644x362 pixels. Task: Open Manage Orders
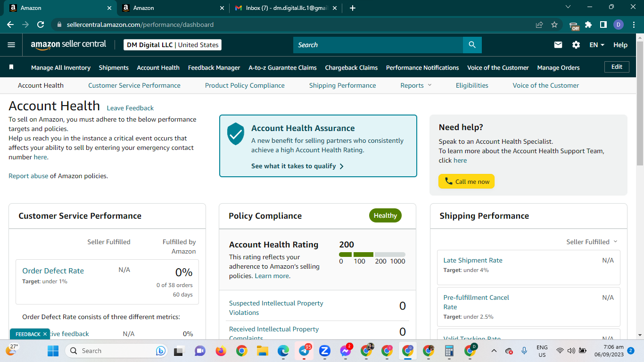tap(558, 67)
